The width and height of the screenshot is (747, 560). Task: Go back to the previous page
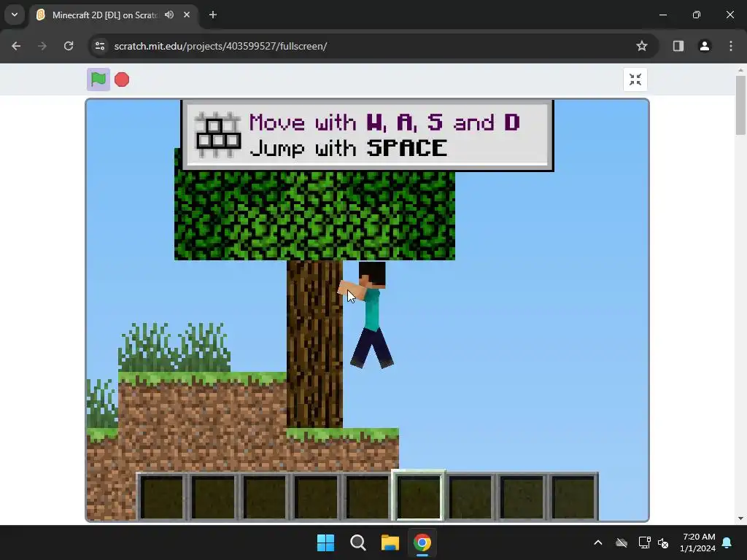[x=16, y=46]
